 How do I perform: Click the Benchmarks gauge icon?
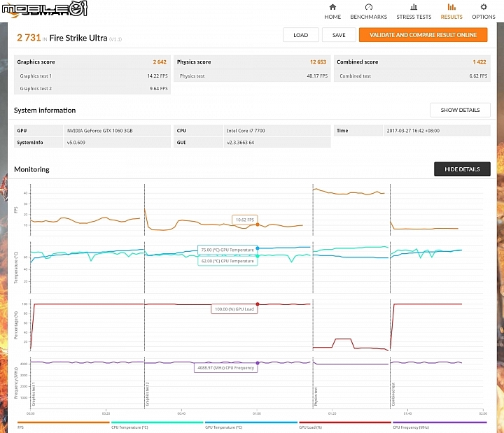pos(369,7)
